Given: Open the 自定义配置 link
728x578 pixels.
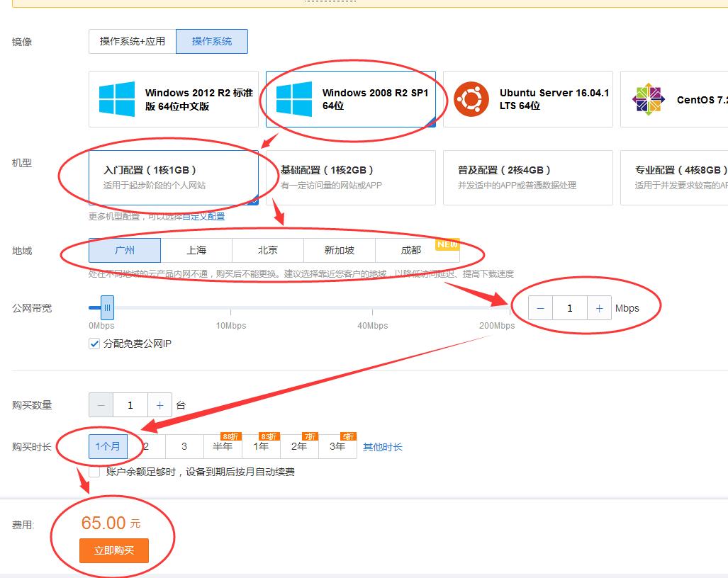Looking at the screenshot, I should [203, 217].
